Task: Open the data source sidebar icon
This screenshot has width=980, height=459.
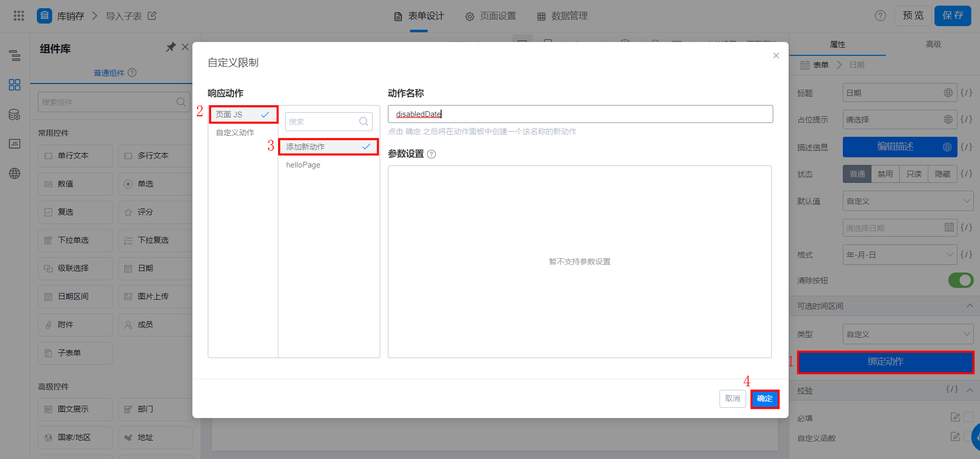Action: tap(15, 114)
